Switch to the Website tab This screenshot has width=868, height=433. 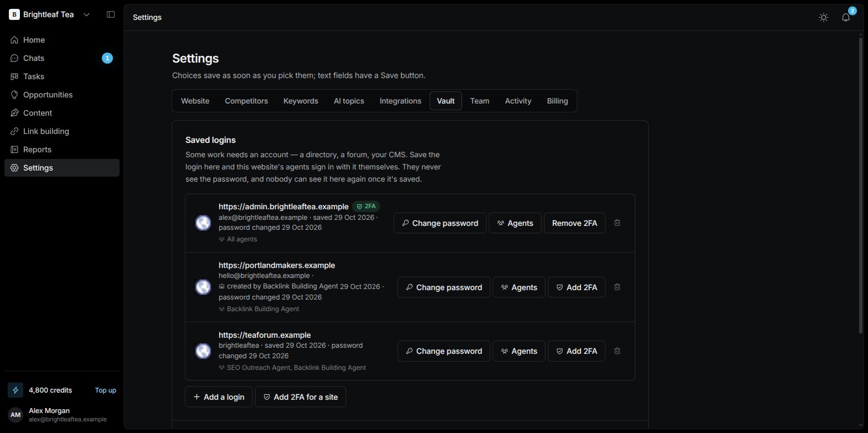click(195, 101)
